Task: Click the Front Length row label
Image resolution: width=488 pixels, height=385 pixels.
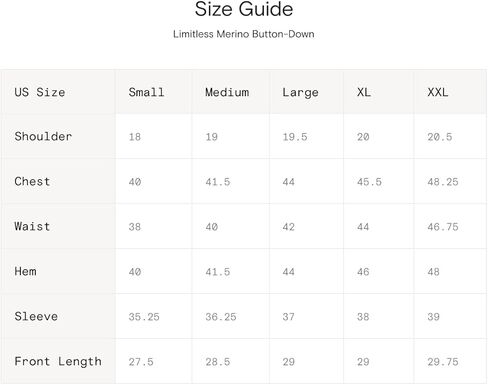Action: [x=58, y=362]
